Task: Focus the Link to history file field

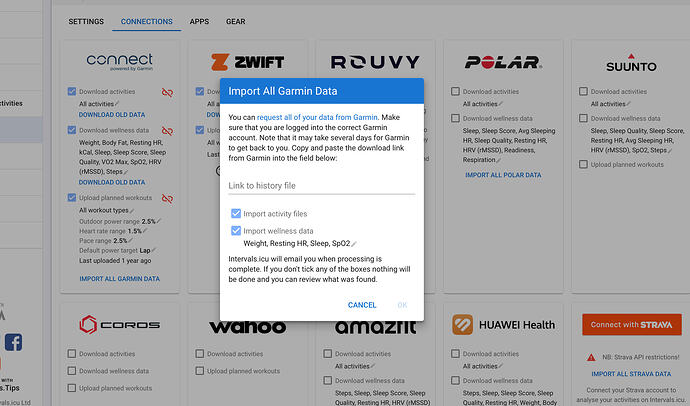Action: click(x=322, y=186)
